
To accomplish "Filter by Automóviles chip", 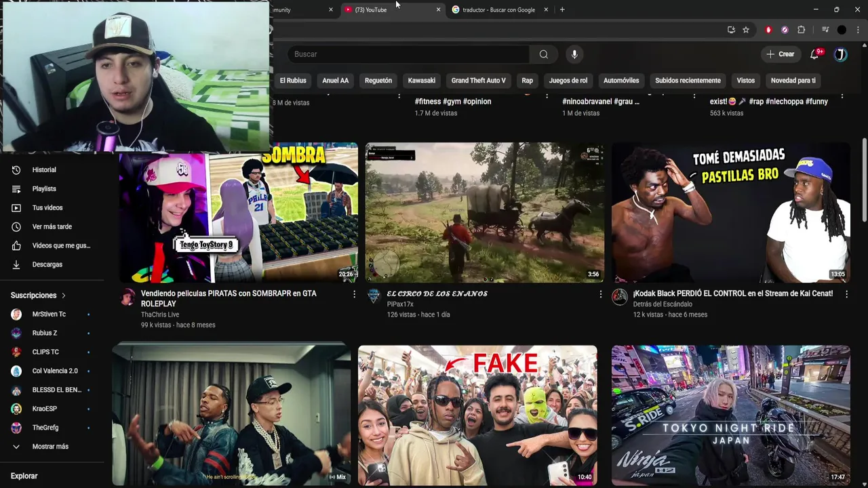I will [x=621, y=81].
